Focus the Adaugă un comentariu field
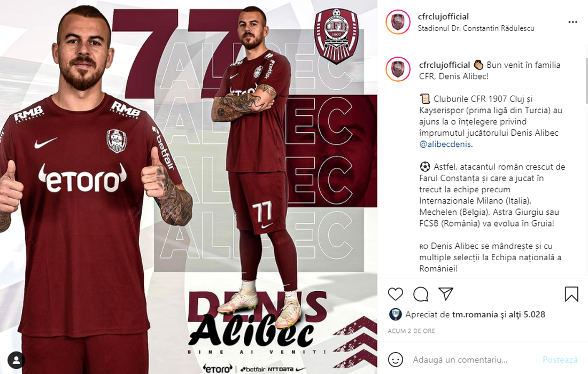The height and width of the screenshot is (374, 588). click(460, 360)
